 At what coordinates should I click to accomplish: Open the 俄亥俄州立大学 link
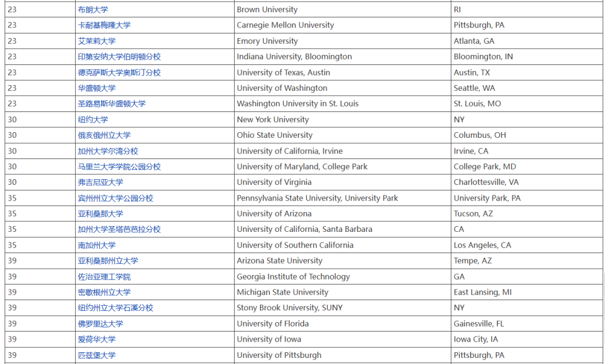tap(104, 136)
